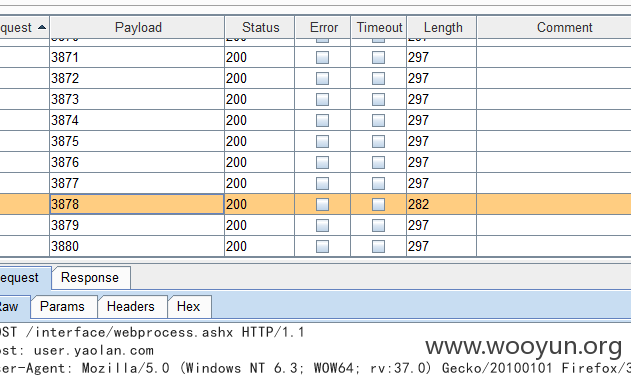Screen dimensions: 631x375
Task: Click the user.yaolan.com host header line
Action: tap(76, 350)
